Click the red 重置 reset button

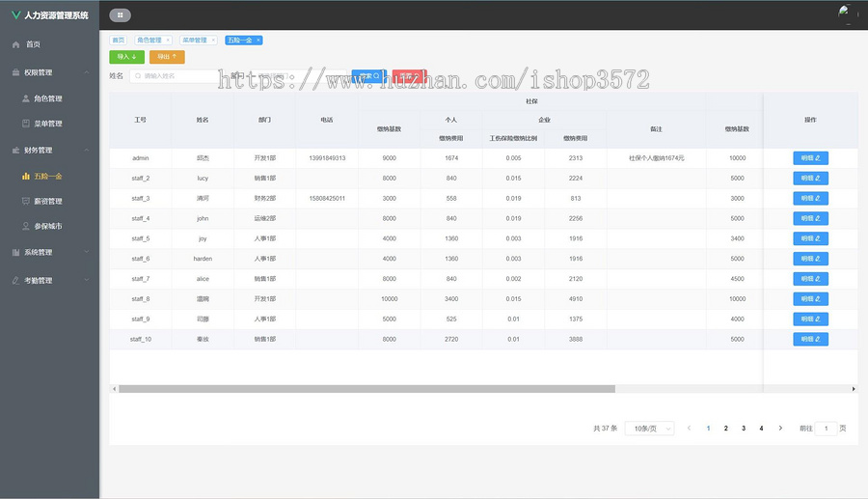[x=410, y=76]
